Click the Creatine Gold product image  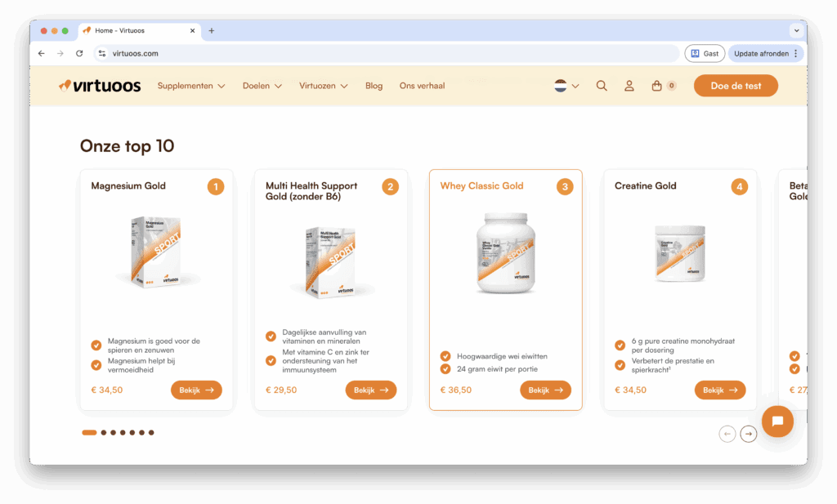pos(680,254)
